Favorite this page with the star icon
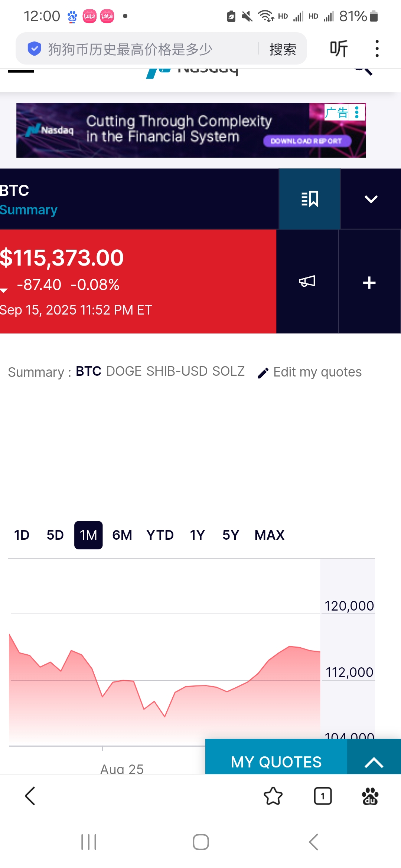Screen dimensions: 401x868 click(273, 796)
